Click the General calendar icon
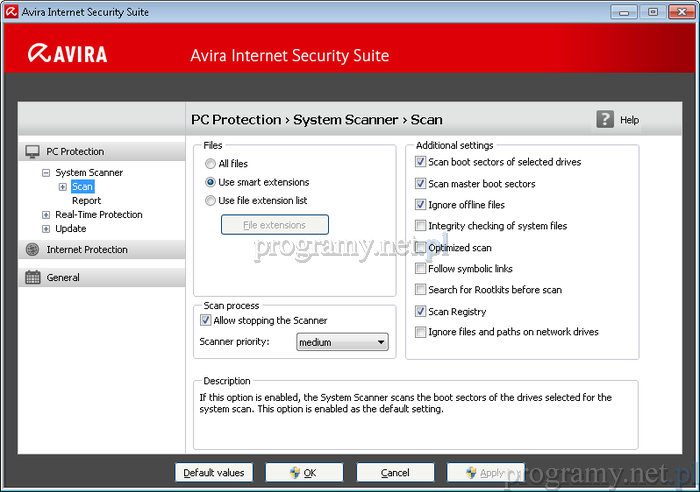The image size is (700, 492). click(32, 277)
